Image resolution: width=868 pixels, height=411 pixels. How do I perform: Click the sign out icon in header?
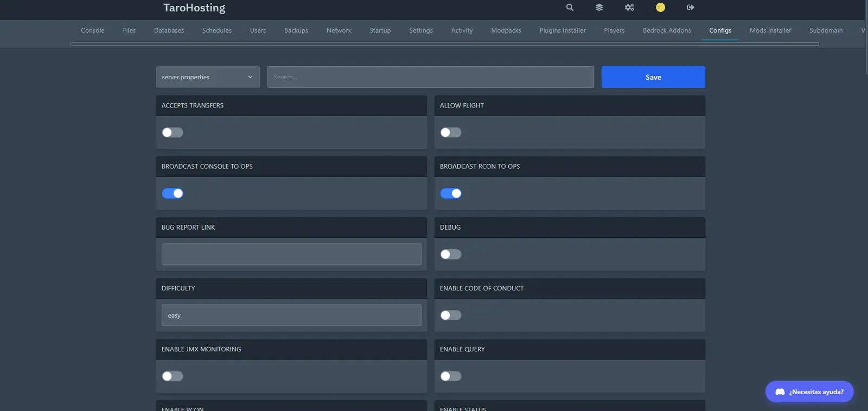(x=691, y=8)
